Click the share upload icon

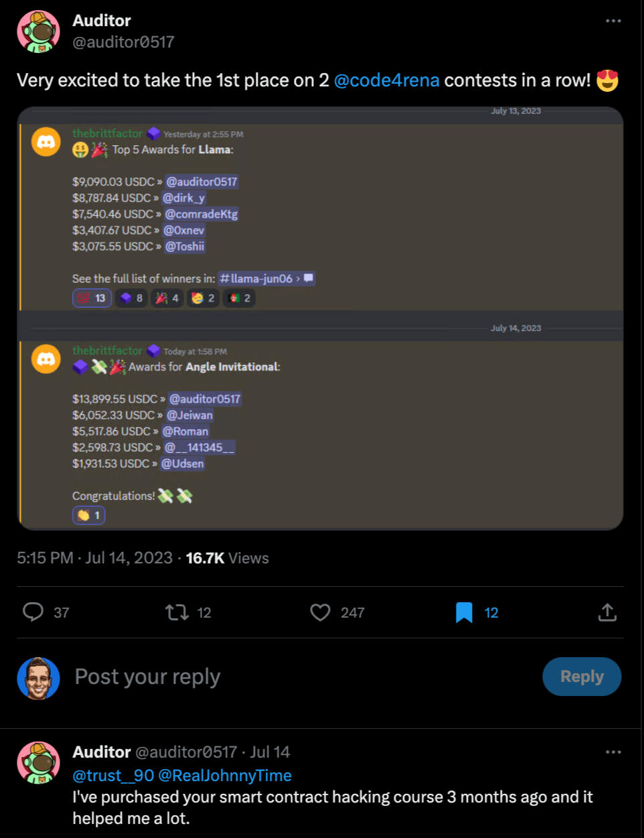[607, 612]
